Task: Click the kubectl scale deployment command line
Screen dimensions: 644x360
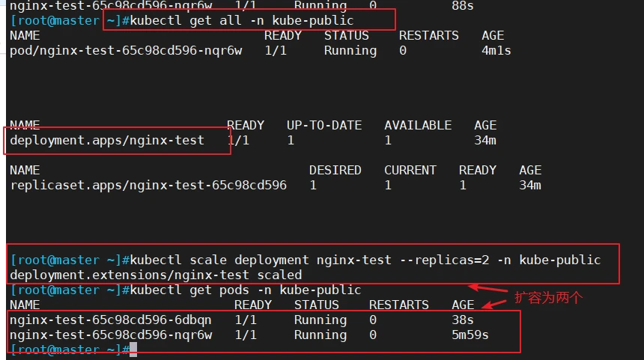Action: [x=365, y=260]
